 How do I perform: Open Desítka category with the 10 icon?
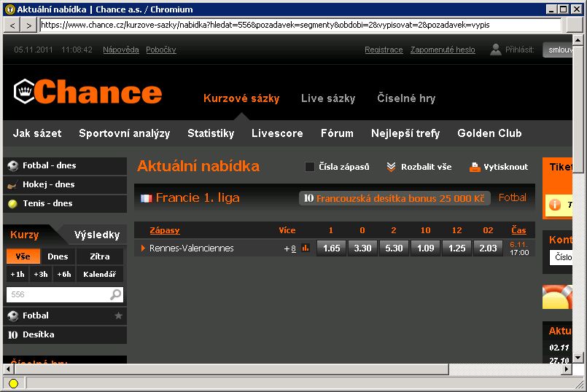click(x=65, y=334)
